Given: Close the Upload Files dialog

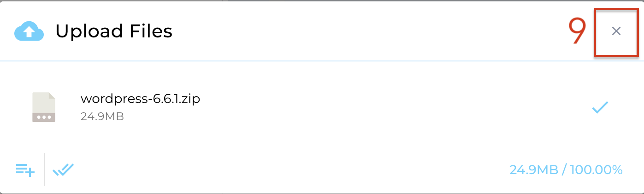Looking at the screenshot, I should point(616,31).
